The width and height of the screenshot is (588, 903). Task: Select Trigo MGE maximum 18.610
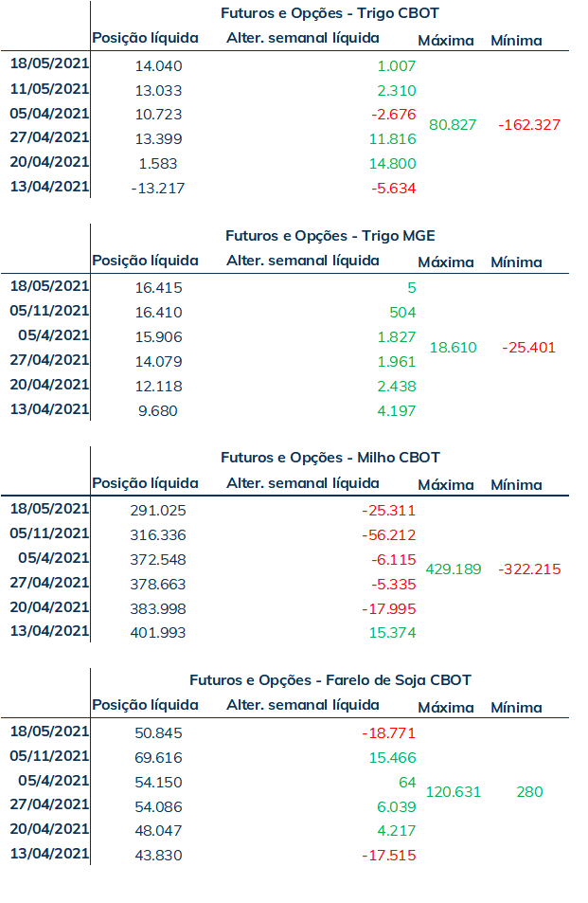point(454,348)
